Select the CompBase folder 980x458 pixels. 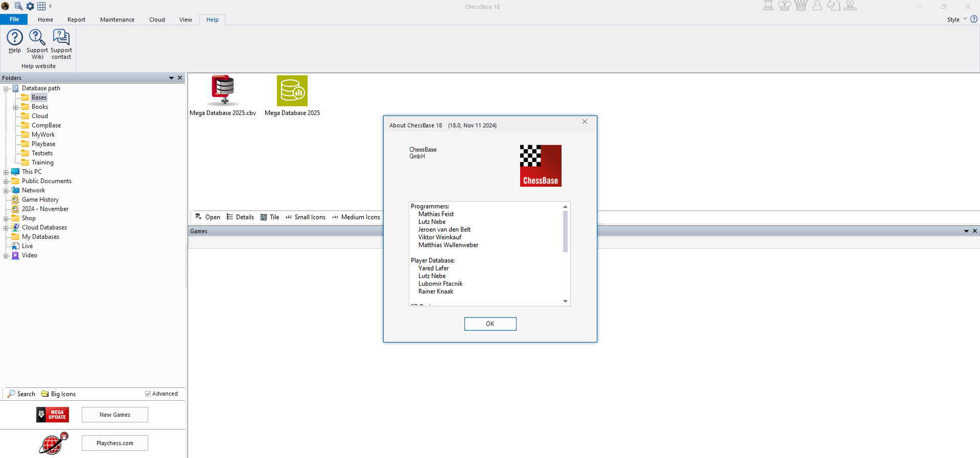[x=46, y=126]
